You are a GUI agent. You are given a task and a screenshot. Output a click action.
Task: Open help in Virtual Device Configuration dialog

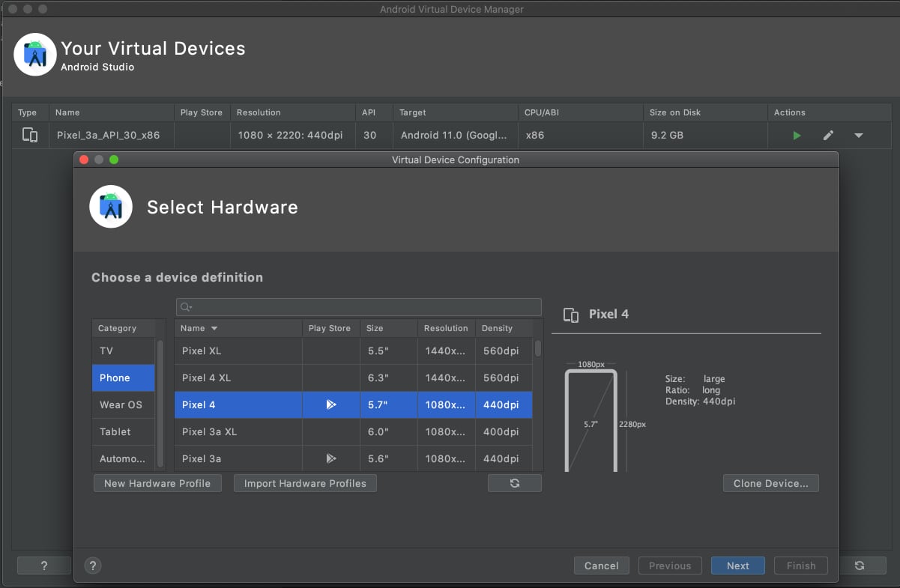tap(93, 566)
